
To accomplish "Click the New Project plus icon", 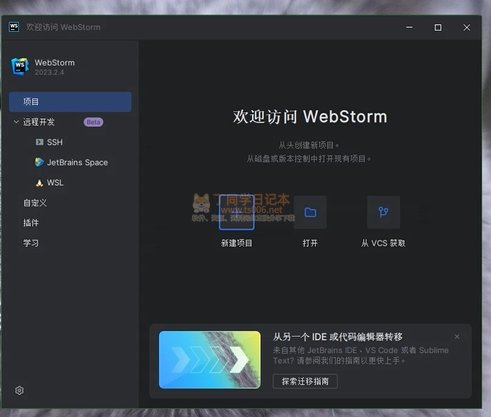I will tap(237, 212).
